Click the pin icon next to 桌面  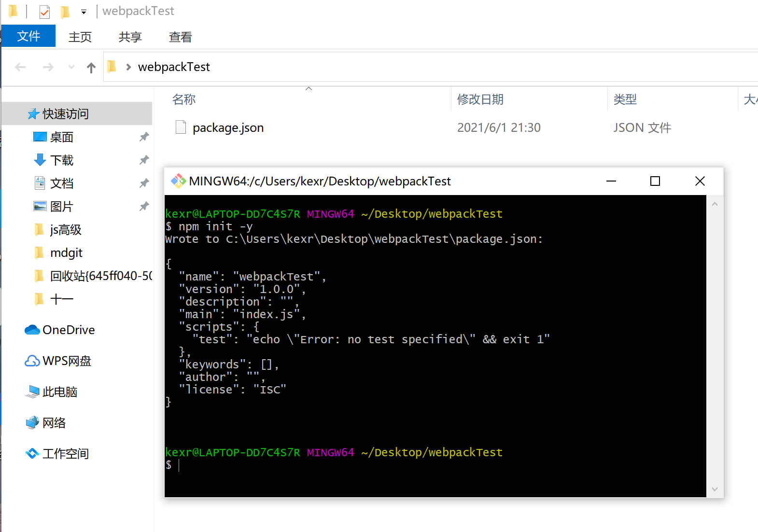click(144, 137)
